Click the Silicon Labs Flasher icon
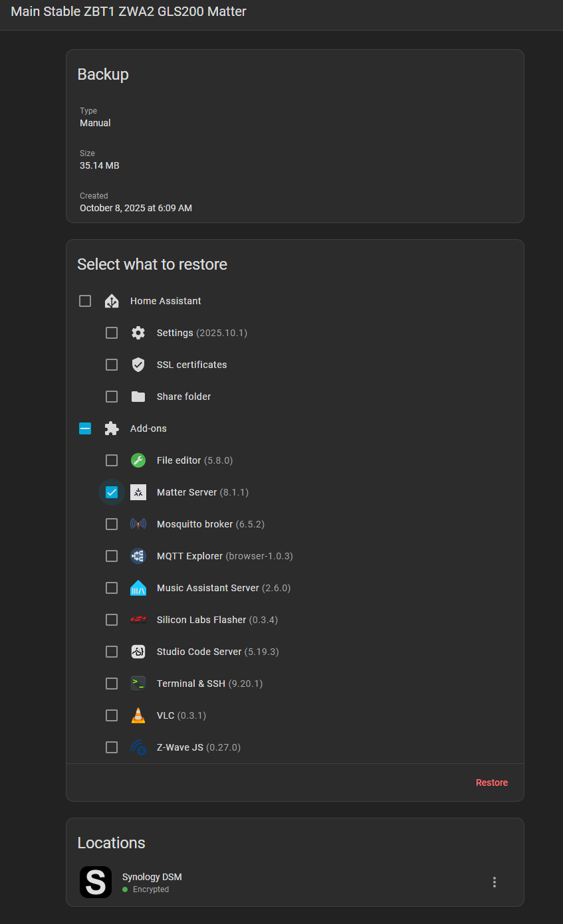 [138, 620]
